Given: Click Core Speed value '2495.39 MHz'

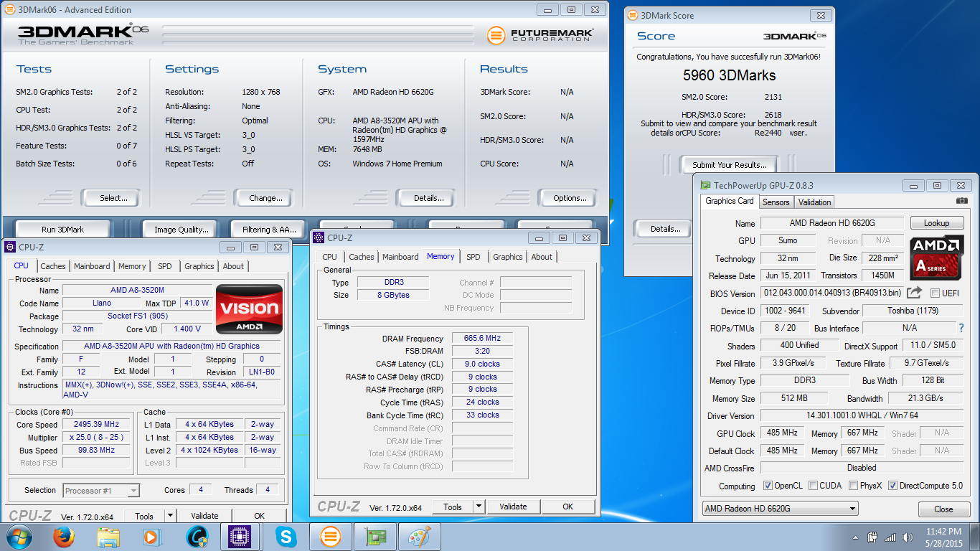Looking at the screenshot, I should pyautogui.click(x=98, y=424).
